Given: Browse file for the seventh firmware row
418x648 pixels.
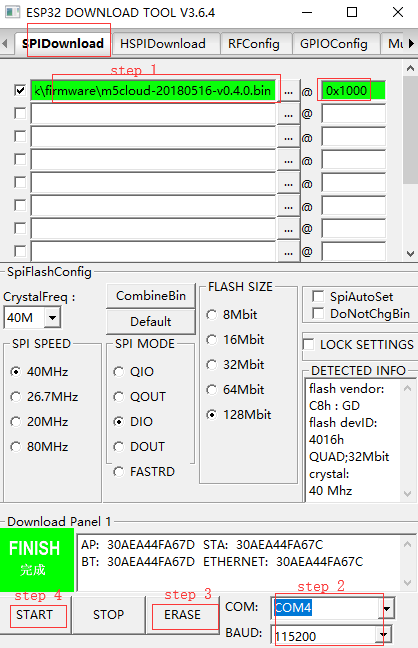Looking at the screenshot, I should [289, 229].
